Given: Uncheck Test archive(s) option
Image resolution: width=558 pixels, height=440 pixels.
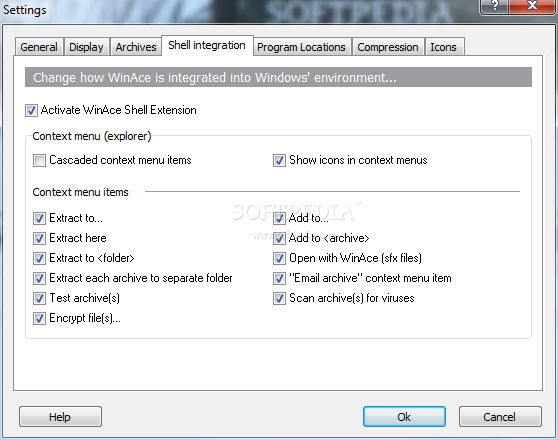Looking at the screenshot, I should click(x=39, y=298).
